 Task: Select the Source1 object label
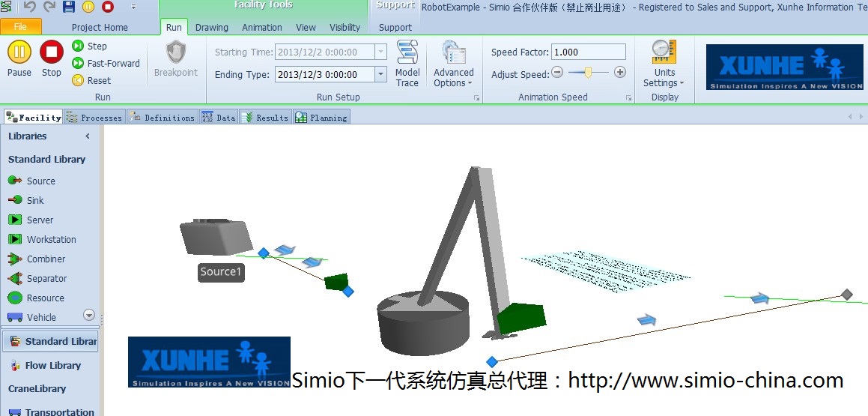click(x=221, y=271)
